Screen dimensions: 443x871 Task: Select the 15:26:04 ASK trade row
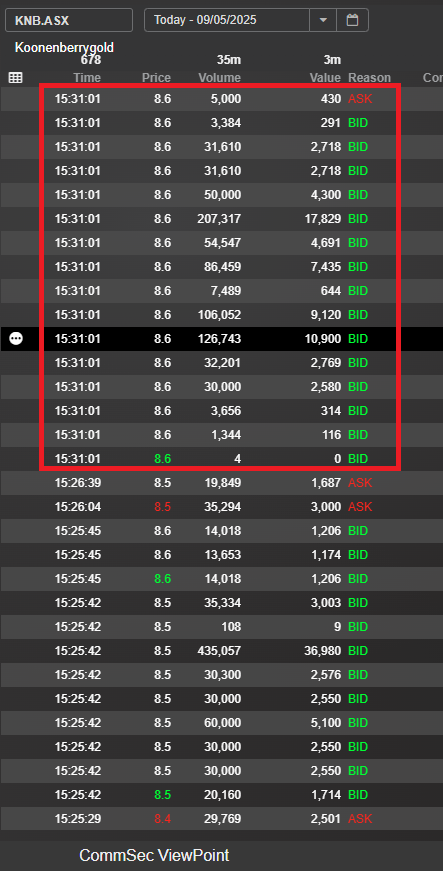[x=222, y=507]
